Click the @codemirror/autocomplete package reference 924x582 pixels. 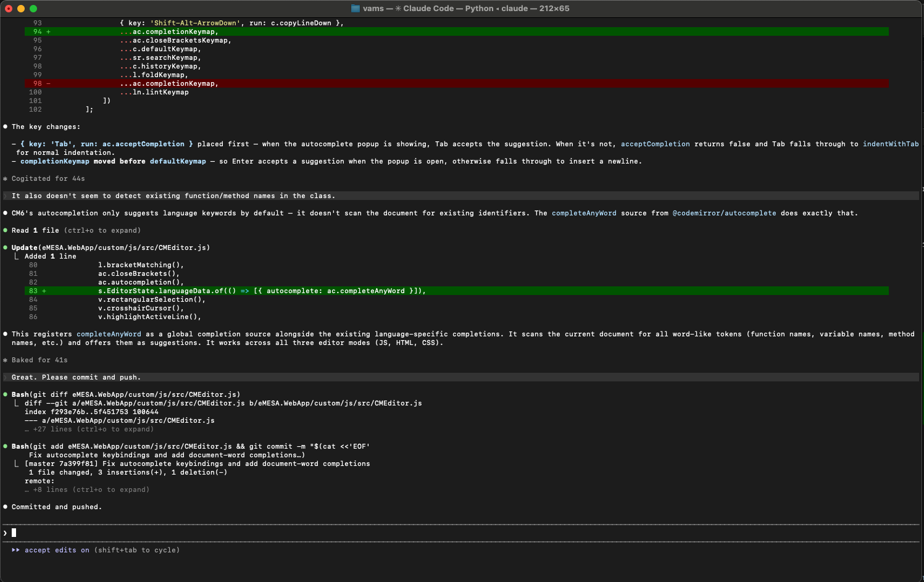[x=724, y=213]
